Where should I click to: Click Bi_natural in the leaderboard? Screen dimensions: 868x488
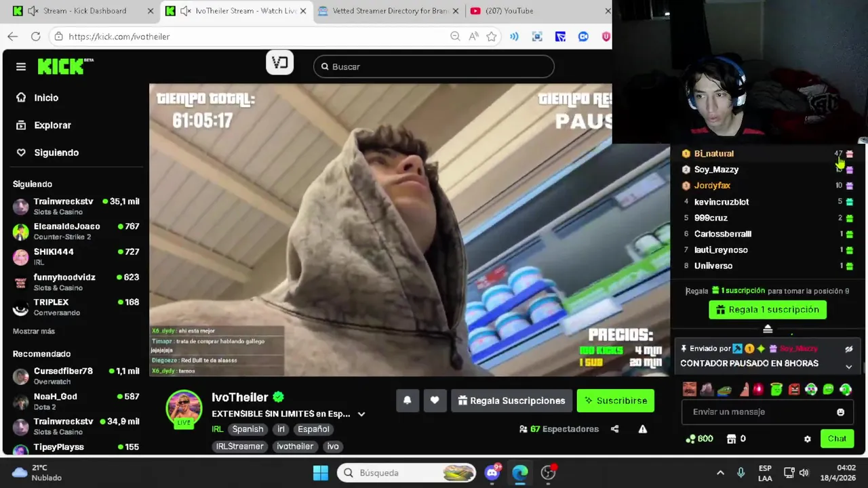pos(714,154)
